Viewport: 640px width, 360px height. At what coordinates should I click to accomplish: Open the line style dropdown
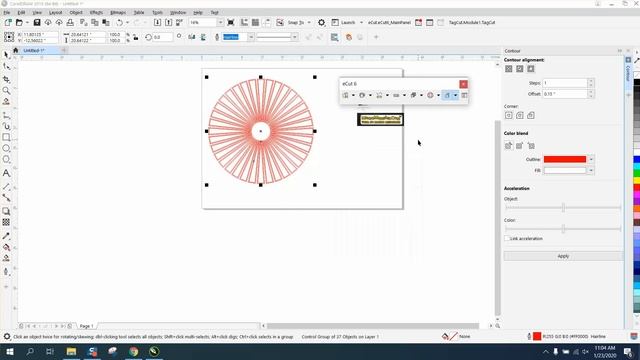pyautogui.click(x=294, y=37)
